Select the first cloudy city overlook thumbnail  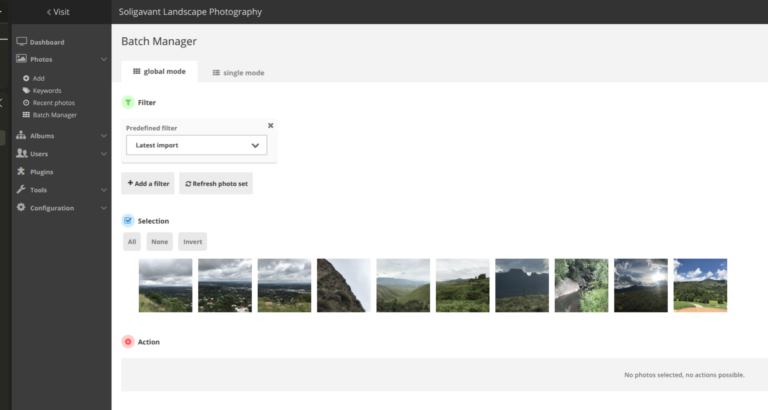coord(166,285)
